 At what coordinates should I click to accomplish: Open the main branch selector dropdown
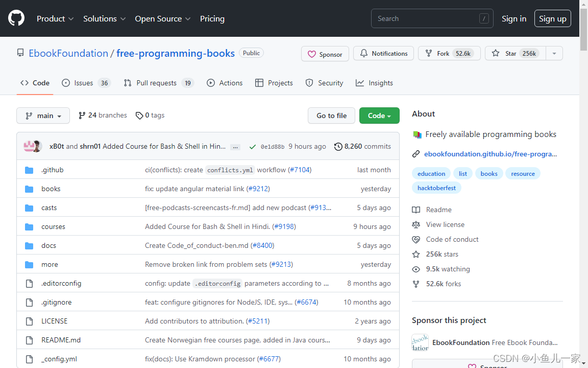[x=43, y=116]
